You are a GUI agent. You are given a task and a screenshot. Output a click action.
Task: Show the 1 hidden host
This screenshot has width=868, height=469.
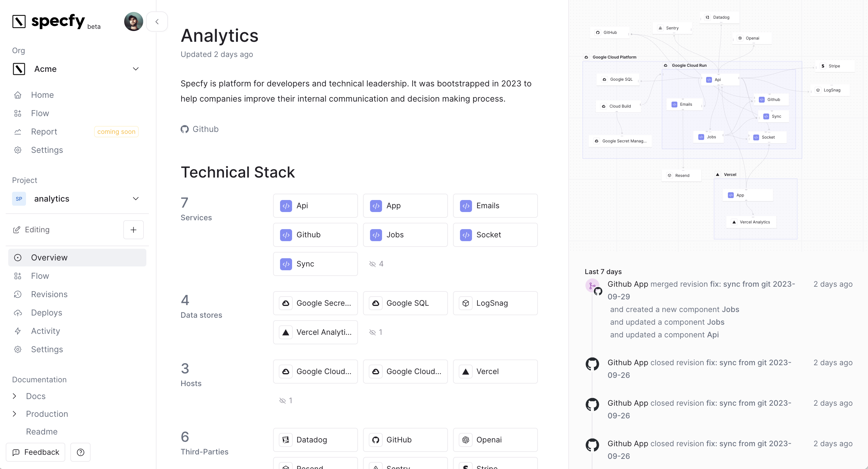coord(286,401)
